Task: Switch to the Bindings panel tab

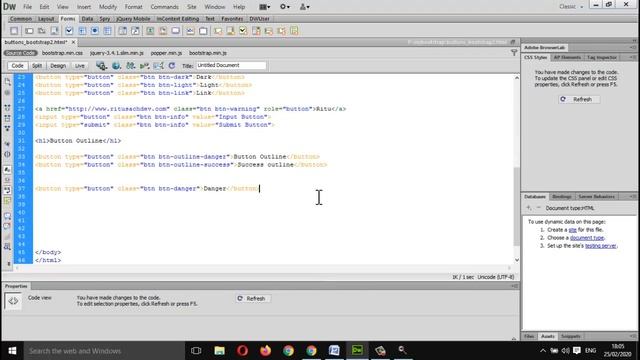Action: click(561, 197)
